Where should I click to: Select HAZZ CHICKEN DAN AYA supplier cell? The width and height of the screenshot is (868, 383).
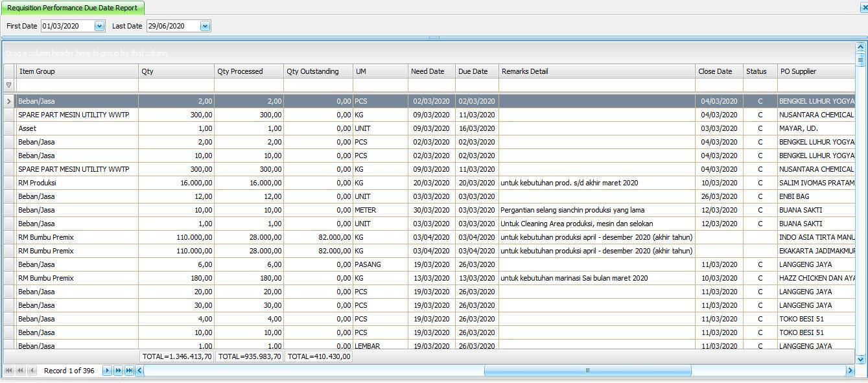click(816, 278)
